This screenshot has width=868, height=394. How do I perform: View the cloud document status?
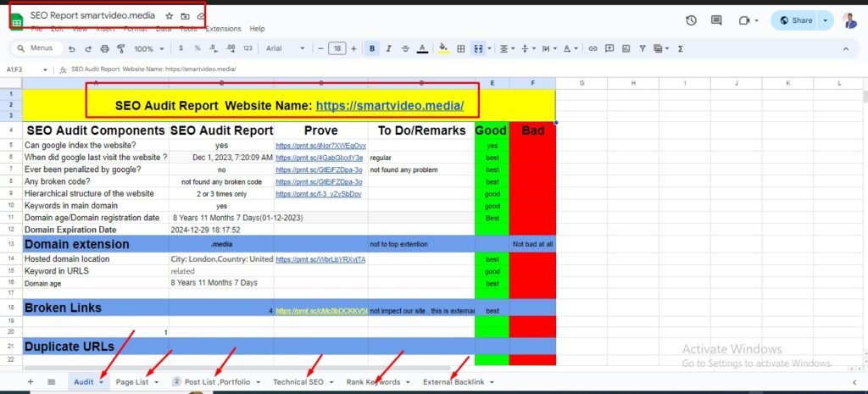[201, 17]
